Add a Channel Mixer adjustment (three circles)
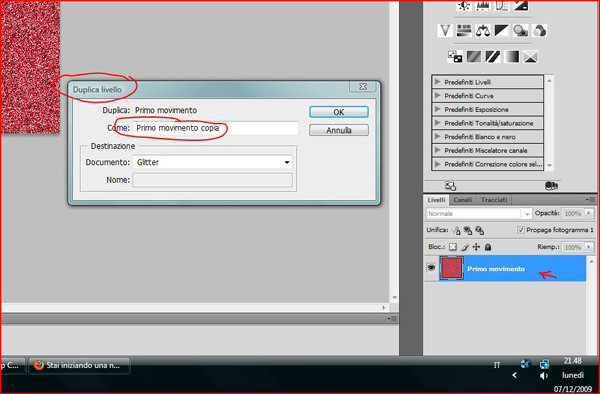Screen dimensions: 600x394 click(540, 31)
